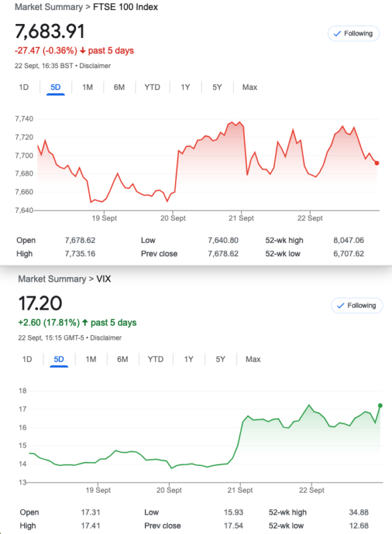Click the FTSE Low value 7,640.80
The width and height of the screenshot is (392, 534).
coord(223,240)
